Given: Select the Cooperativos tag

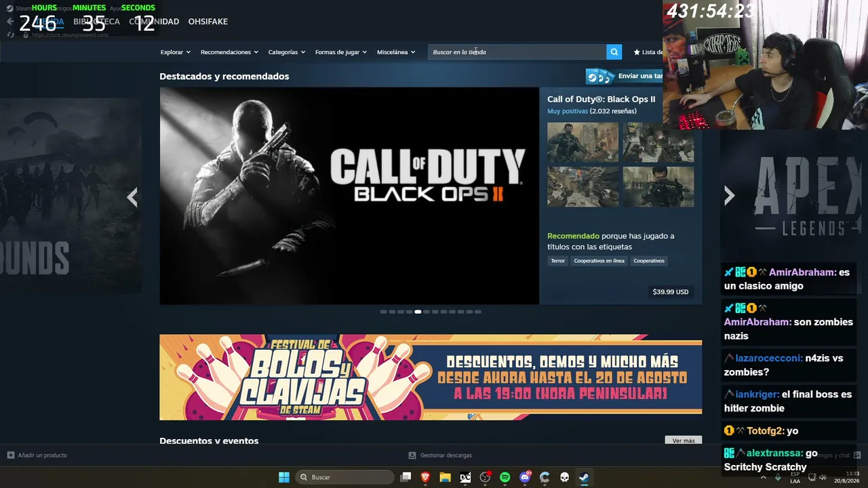Looking at the screenshot, I should (649, 261).
